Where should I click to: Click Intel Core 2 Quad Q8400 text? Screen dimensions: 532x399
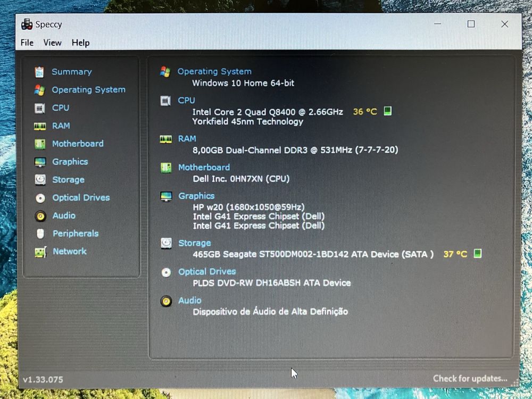pyautogui.click(x=268, y=112)
